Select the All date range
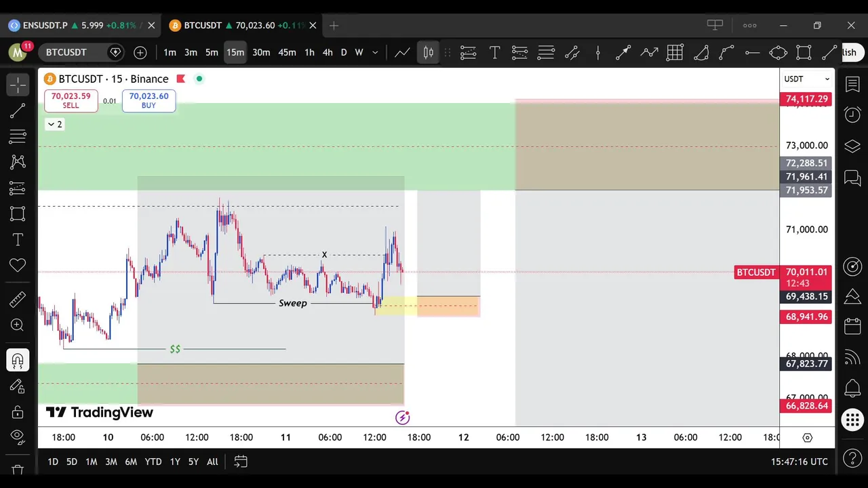Viewport: 868px width, 488px height. pos(212,462)
